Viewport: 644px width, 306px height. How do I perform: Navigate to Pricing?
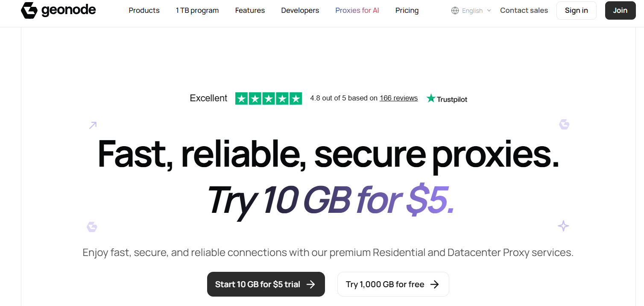tap(407, 11)
